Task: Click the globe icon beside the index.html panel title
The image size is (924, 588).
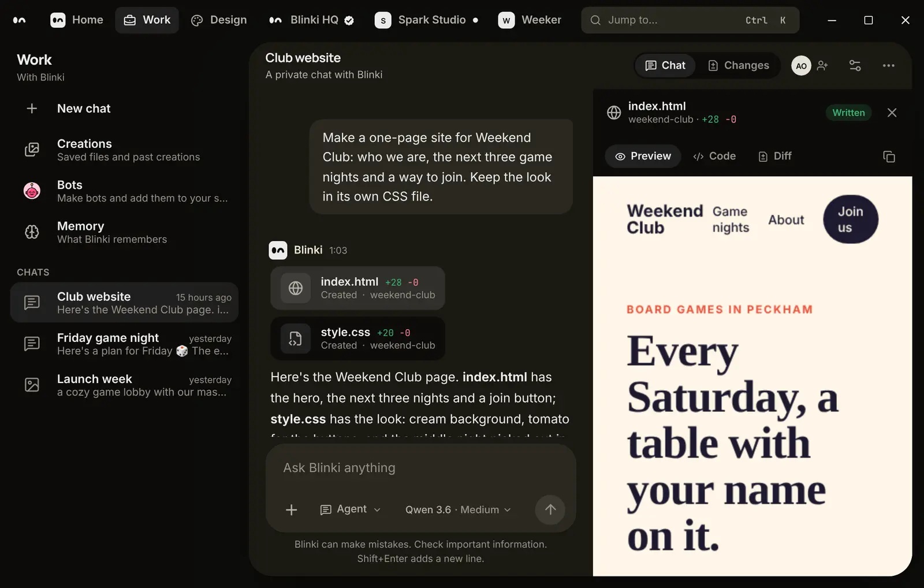Action: tap(614, 113)
